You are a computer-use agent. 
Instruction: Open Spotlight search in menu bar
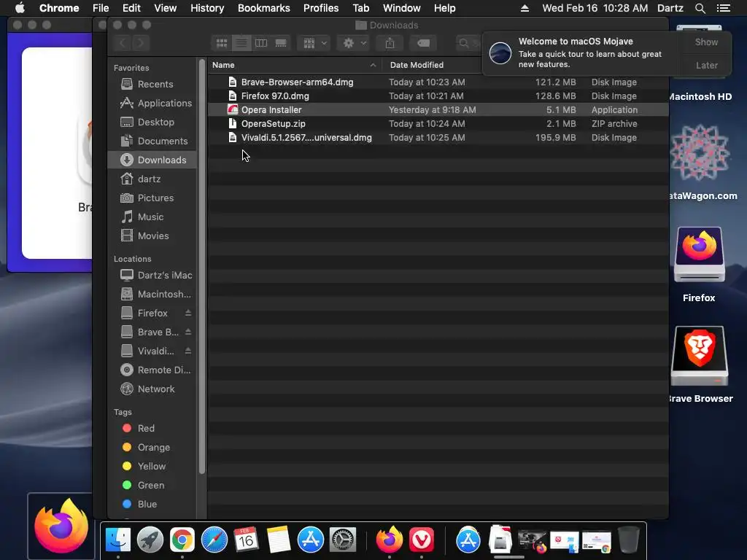tap(700, 8)
